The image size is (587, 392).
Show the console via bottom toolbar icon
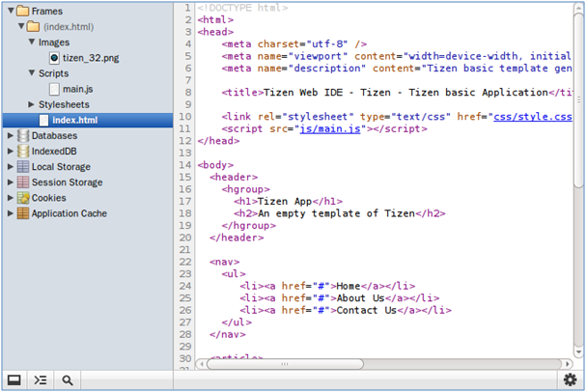(x=40, y=379)
